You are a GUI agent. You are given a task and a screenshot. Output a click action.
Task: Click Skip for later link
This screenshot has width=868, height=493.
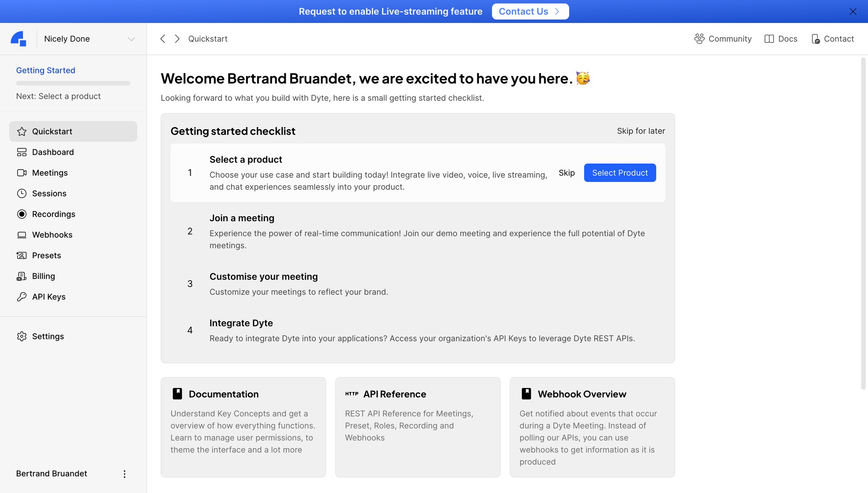point(641,131)
